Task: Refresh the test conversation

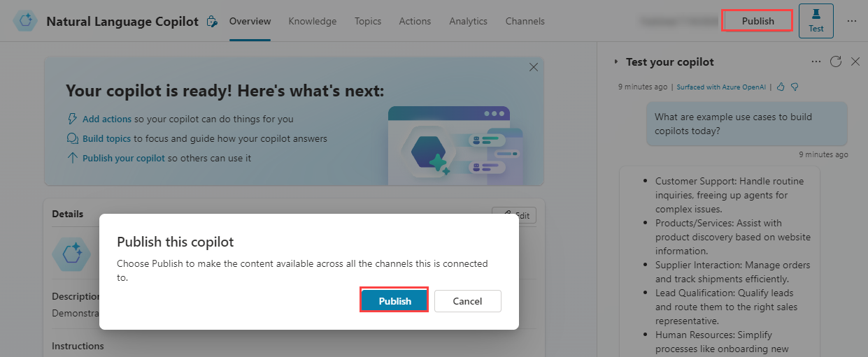Action: [x=835, y=61]
